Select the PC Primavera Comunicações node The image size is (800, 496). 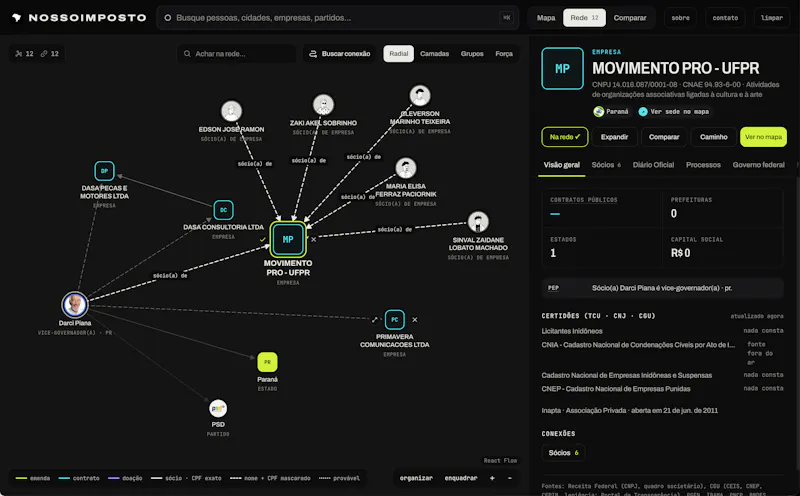[394, 319]
